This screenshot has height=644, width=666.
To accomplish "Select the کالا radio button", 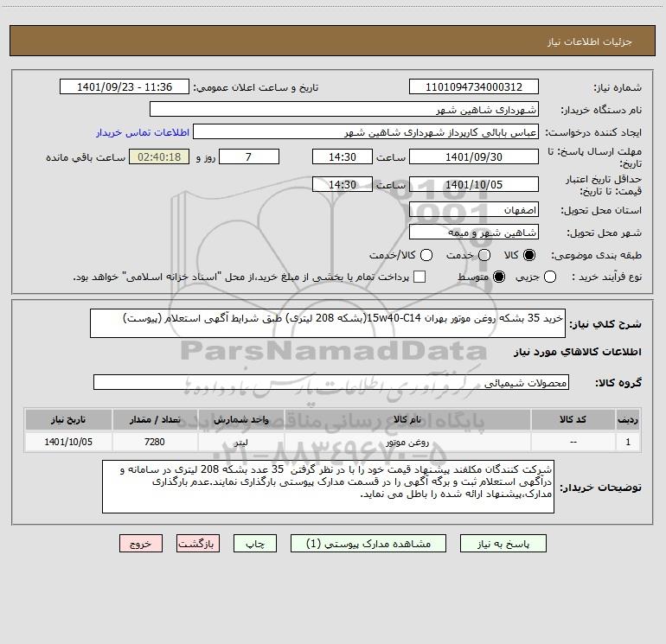I will tap(529, 255).
